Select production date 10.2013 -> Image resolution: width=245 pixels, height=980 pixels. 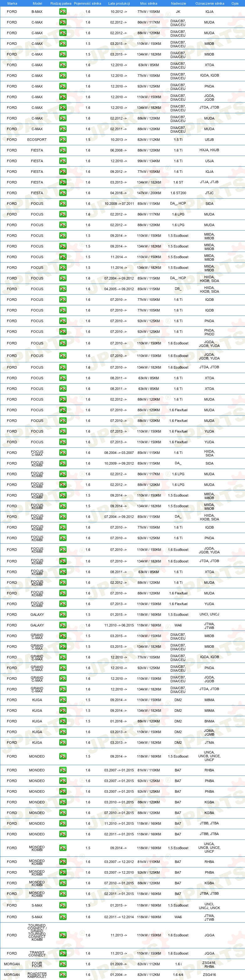click(119, 140)
